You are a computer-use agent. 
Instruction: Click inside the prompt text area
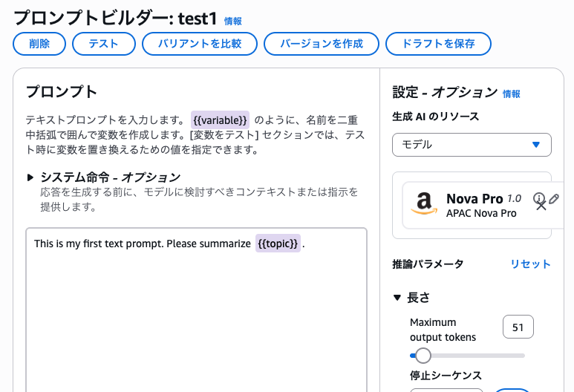196,319
